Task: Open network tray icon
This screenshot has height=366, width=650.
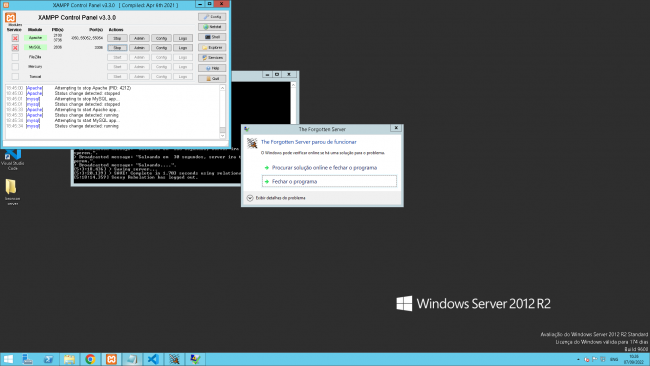Action: click(602, 359)
